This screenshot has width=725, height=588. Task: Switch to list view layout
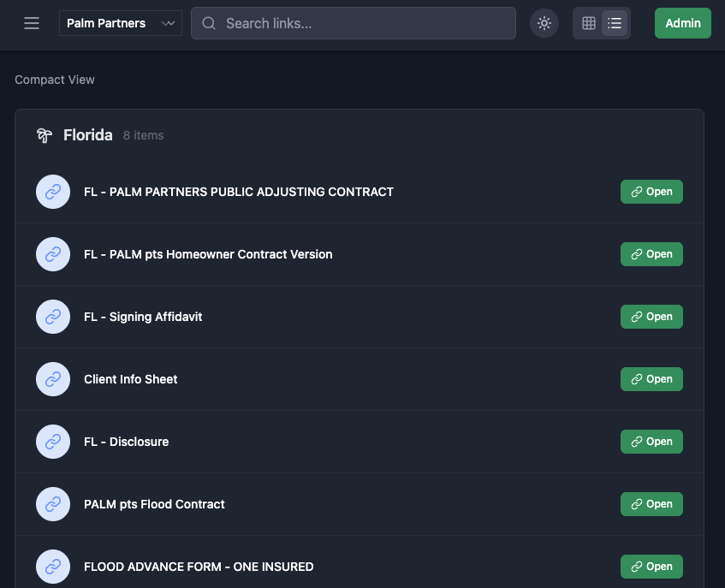(x=615, y=23)
